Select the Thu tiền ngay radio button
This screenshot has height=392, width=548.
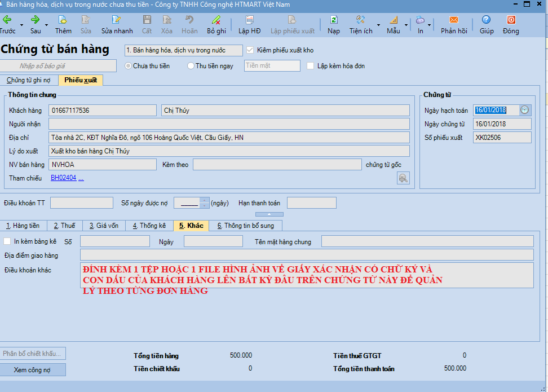click(x=191, y=66)
